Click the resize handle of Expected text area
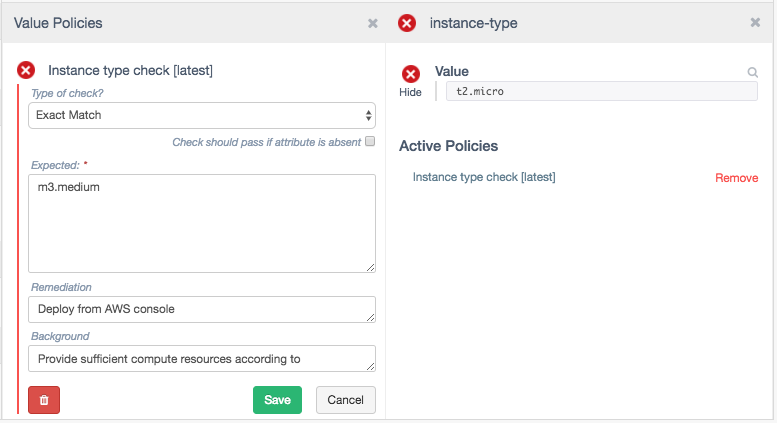 370,267
